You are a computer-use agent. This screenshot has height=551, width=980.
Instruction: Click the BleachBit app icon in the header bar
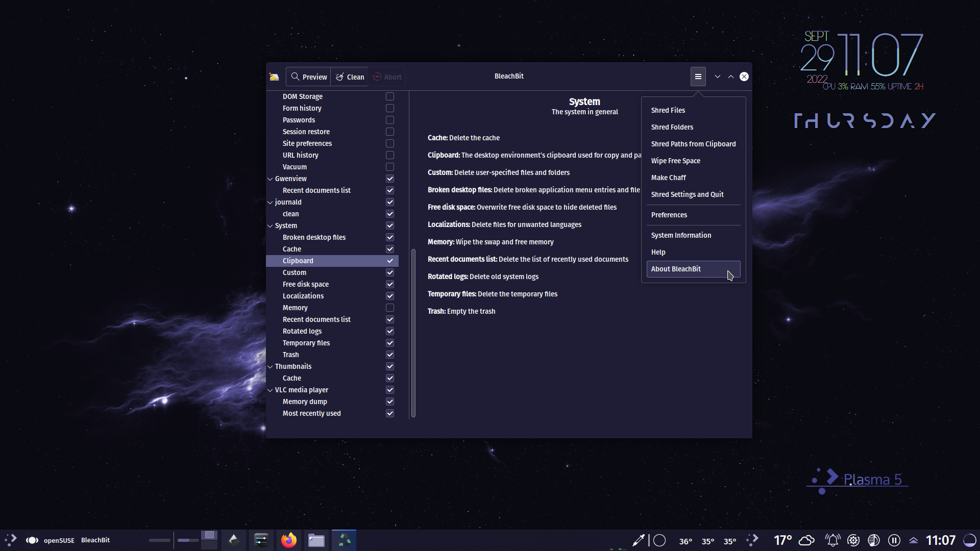[274, 77]
